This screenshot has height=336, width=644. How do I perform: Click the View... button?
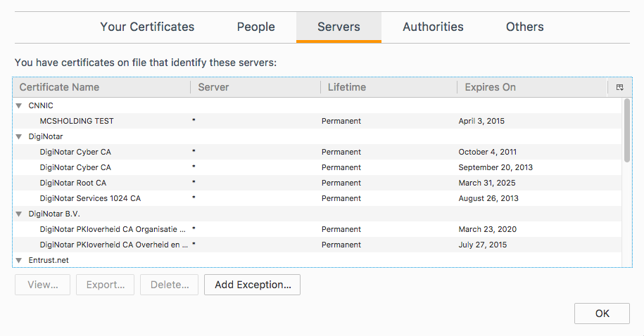pos(43,285)
